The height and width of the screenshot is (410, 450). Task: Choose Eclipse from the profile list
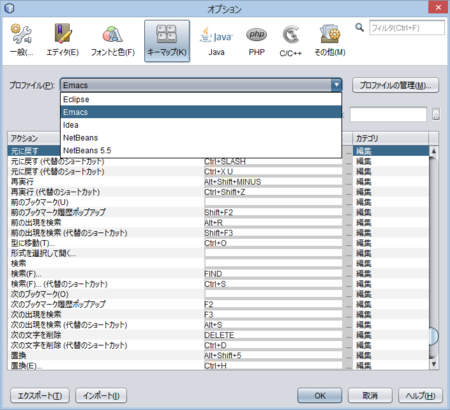[201, 99]
